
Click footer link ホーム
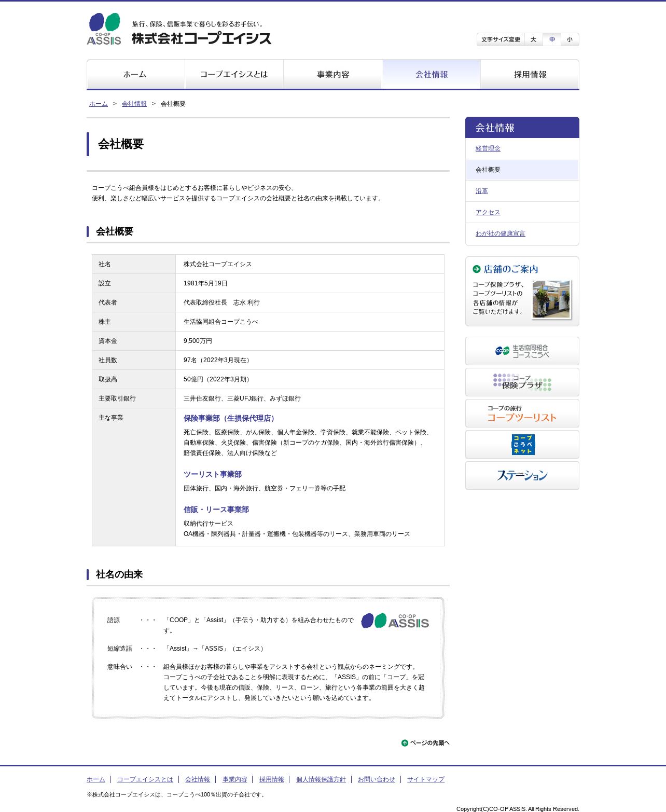click(96, 779)
